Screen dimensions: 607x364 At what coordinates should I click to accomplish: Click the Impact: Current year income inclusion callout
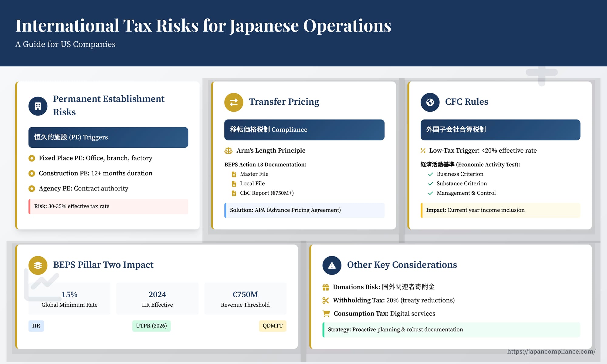click(x=500, y=210)
